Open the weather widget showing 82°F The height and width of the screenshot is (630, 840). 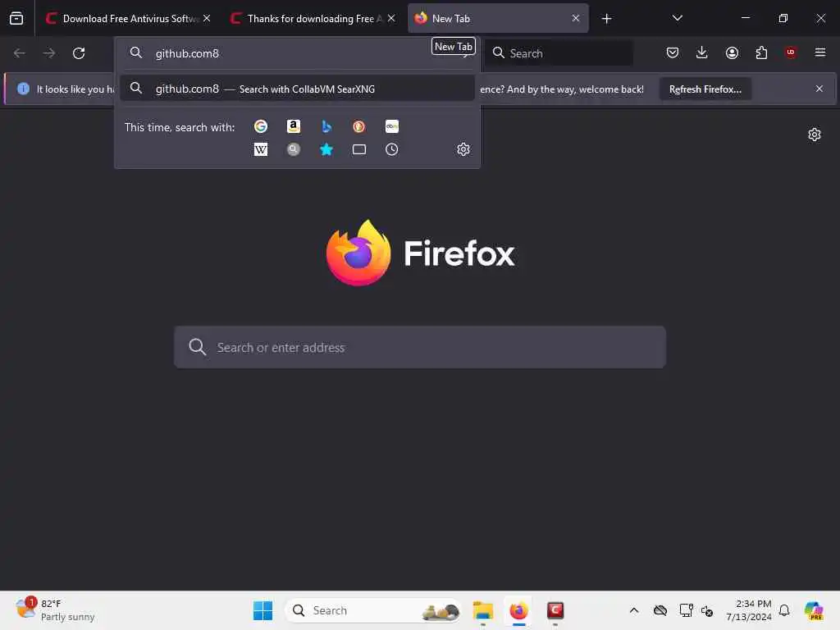tap(55, 610)
